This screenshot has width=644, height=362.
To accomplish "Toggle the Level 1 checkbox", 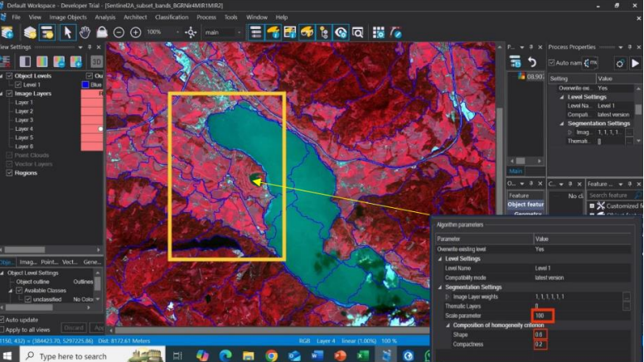I will (18, 84).
